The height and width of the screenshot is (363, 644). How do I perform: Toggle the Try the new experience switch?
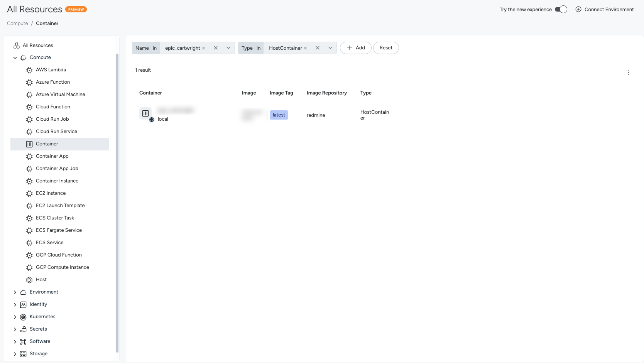tap(561, 9)
